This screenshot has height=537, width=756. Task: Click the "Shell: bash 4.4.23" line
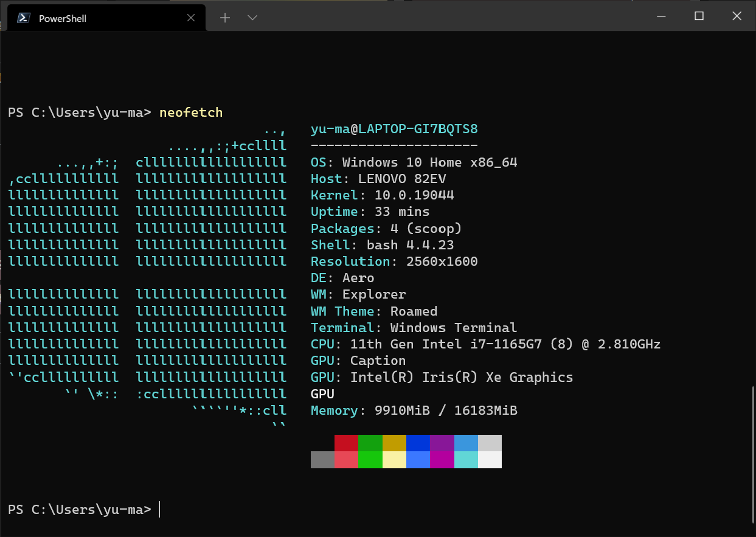coord(383,245)
